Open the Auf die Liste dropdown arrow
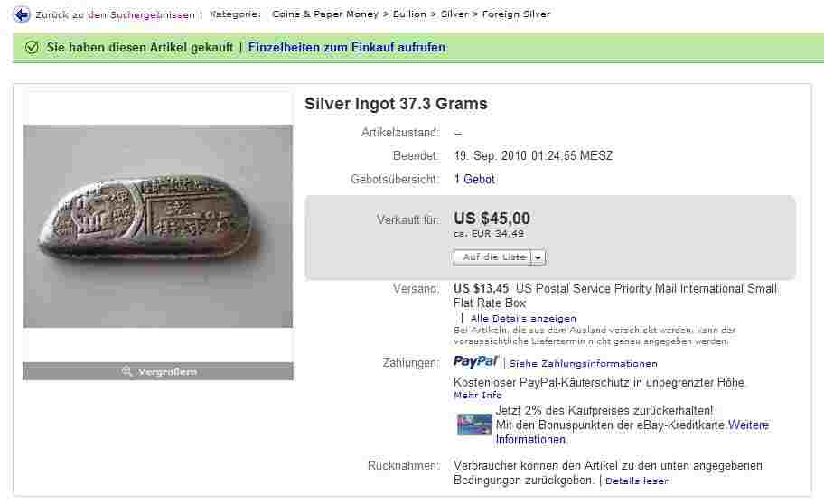 538,257
